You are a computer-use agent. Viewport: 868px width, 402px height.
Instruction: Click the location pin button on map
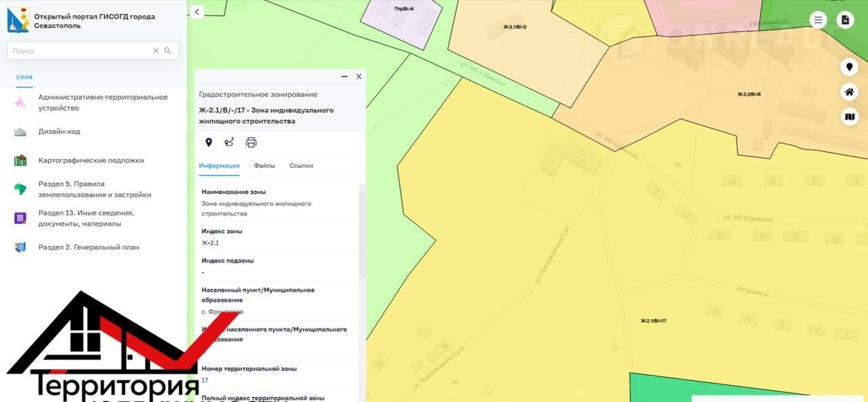coord(849,67)
